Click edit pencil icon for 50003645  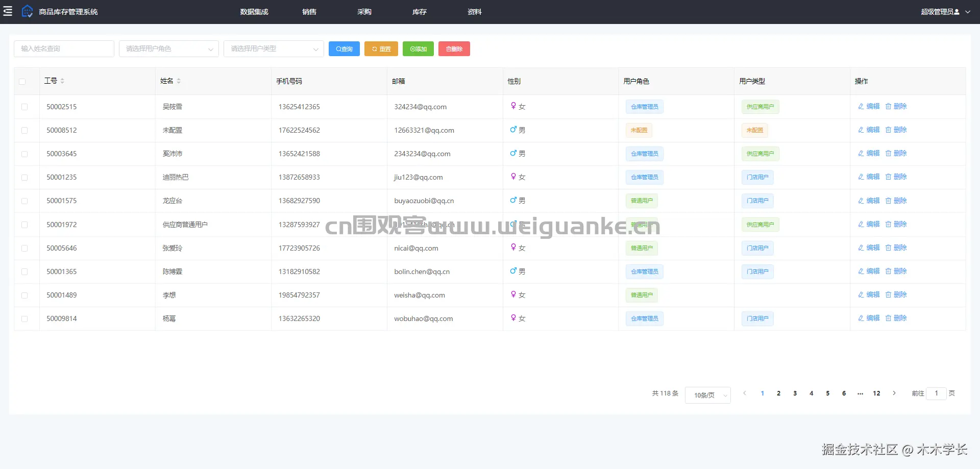(x=861, y=153)
